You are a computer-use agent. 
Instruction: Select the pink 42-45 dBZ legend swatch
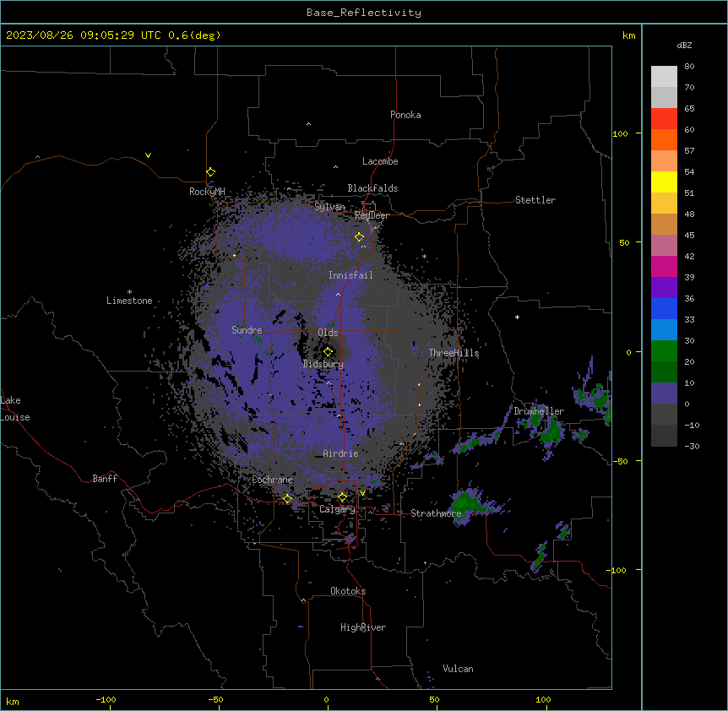[664, 246]
